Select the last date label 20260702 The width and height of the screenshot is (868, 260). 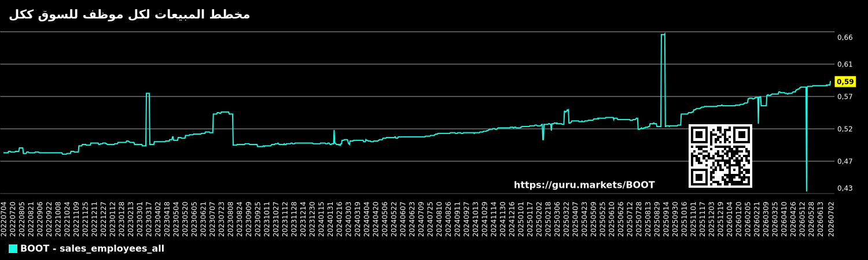click(x=832, y=218)
